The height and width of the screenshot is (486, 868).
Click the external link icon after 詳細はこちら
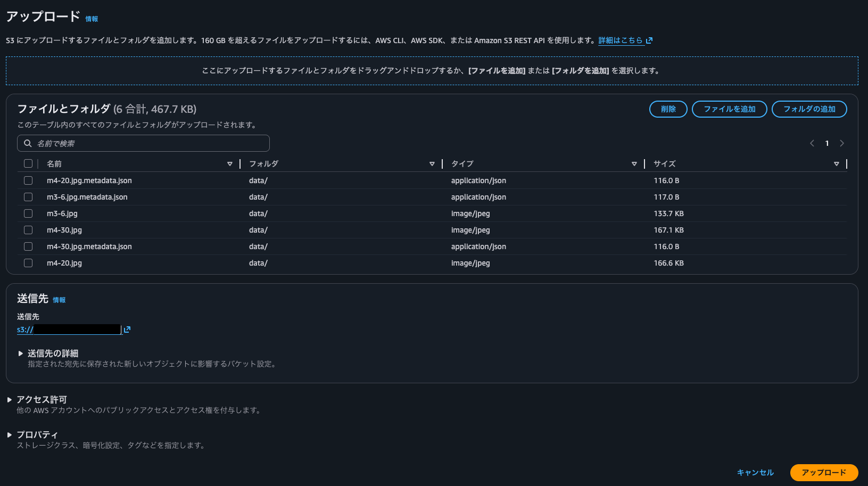(649, 40)
